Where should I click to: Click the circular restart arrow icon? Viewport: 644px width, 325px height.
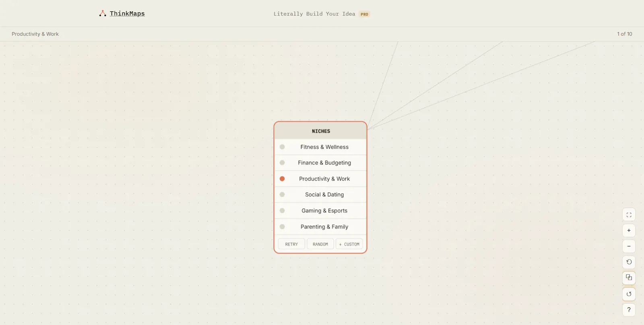pos(629,294)
